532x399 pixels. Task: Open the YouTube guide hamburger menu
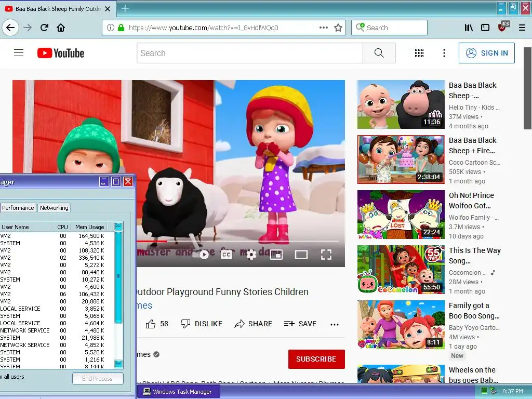[19, 53]
